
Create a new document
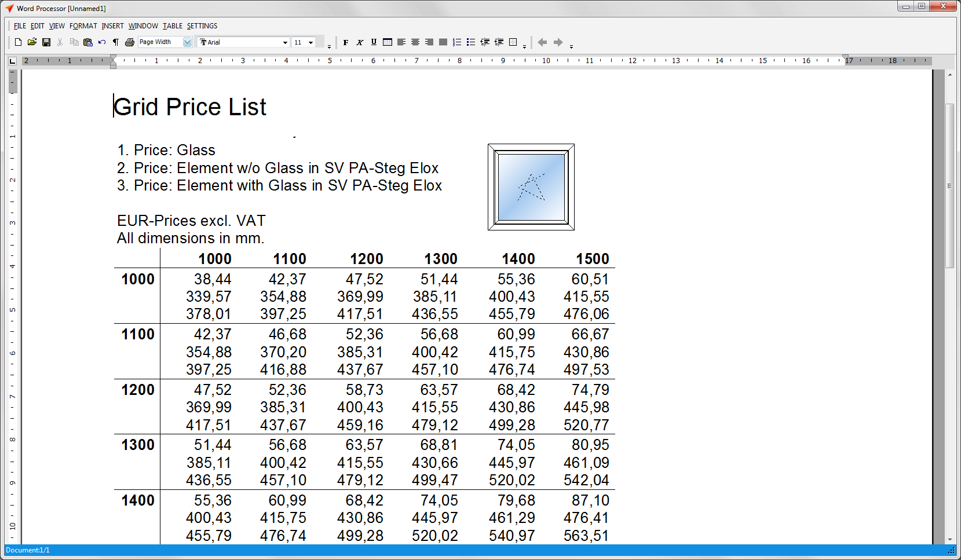pos(18,42)
